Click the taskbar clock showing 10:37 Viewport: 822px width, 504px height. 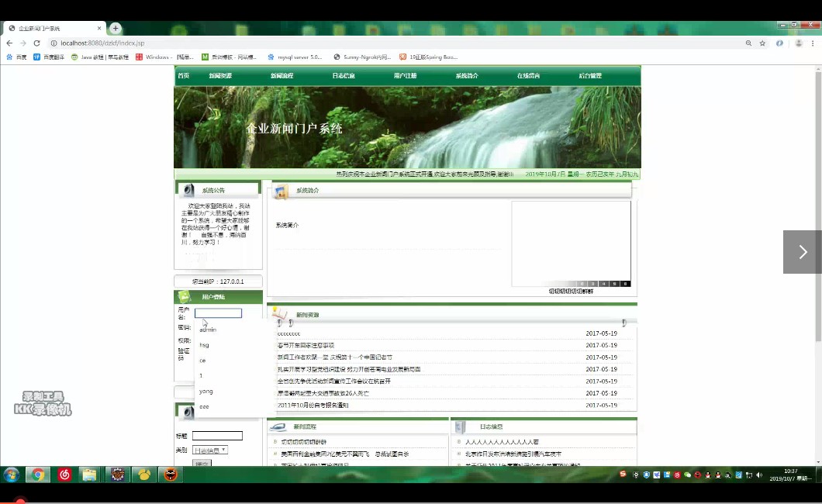pyautogui.click(x=790, y=475)
